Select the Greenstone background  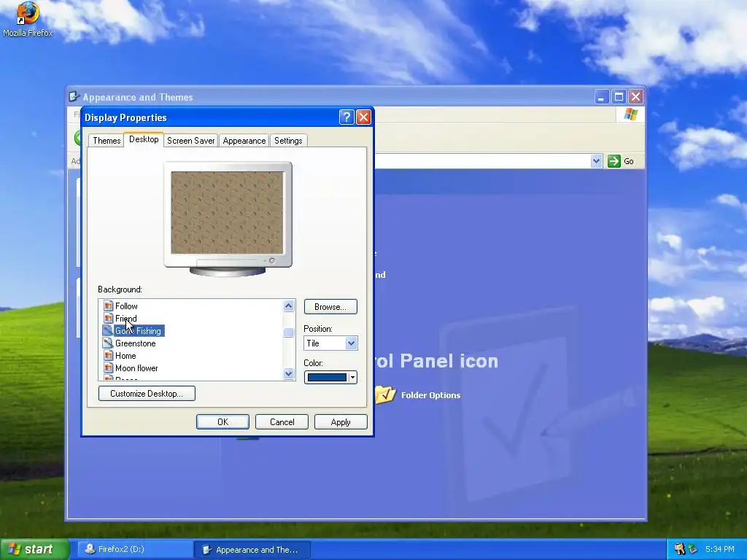pos(135,343)
